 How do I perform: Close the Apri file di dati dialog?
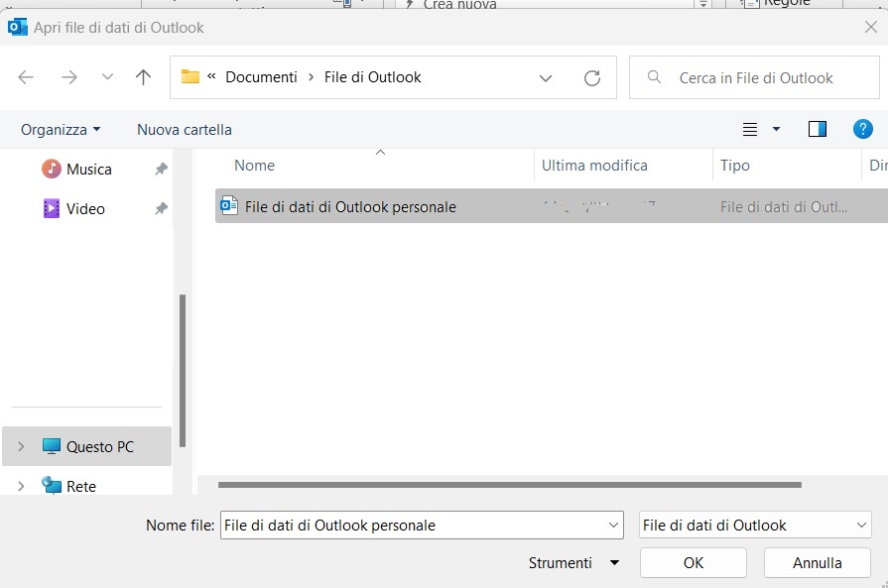click(871, 27)
